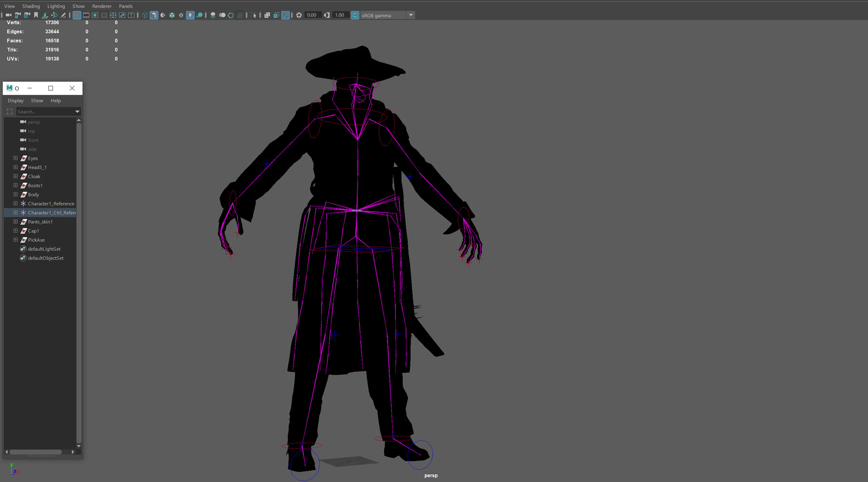Enable Wireframe display cube icon
Image resolution: width=868 pixels, height=482 pixels.
click(145, 15)
